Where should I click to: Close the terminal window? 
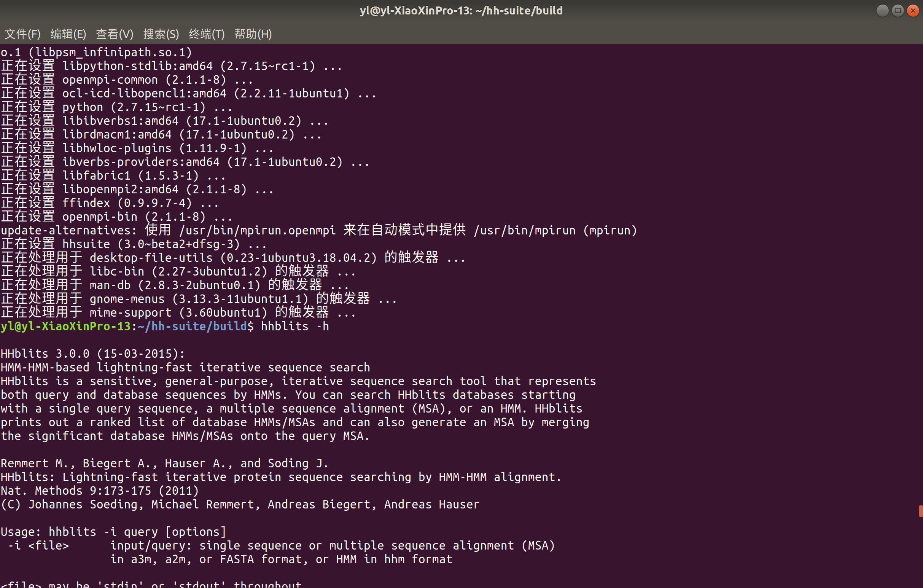[x=913, y=10]
